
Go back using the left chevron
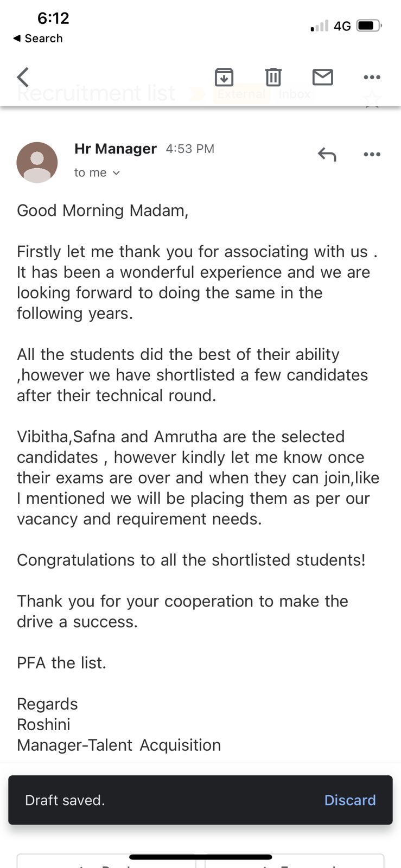pos(23,78)
